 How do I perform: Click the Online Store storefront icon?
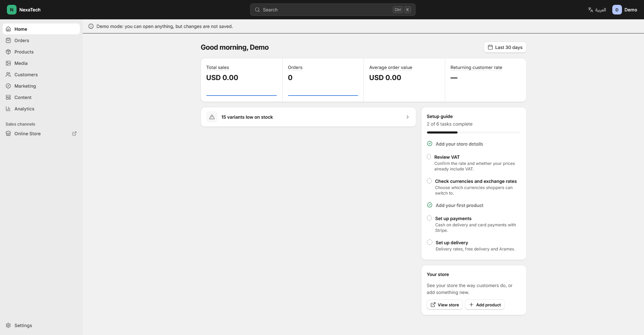coord(8,134)
